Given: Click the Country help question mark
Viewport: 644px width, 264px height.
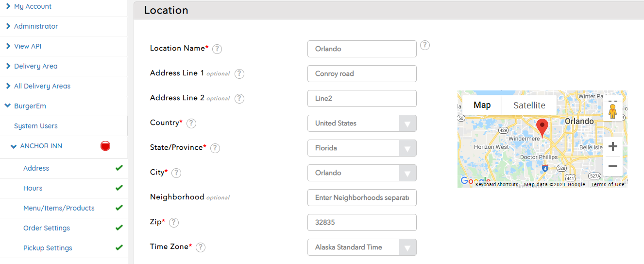Looking at the screenshot, I should point(191,123).
